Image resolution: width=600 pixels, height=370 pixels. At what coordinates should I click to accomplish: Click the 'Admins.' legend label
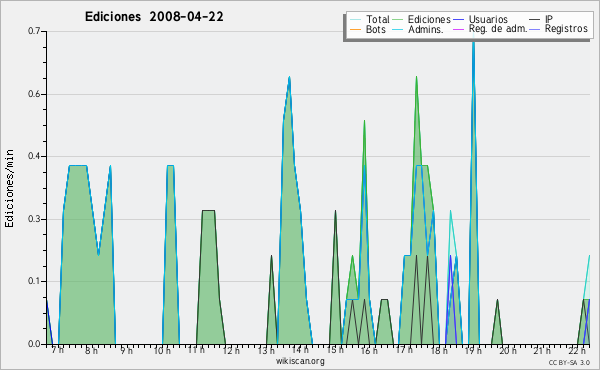[x=426, y=29]
